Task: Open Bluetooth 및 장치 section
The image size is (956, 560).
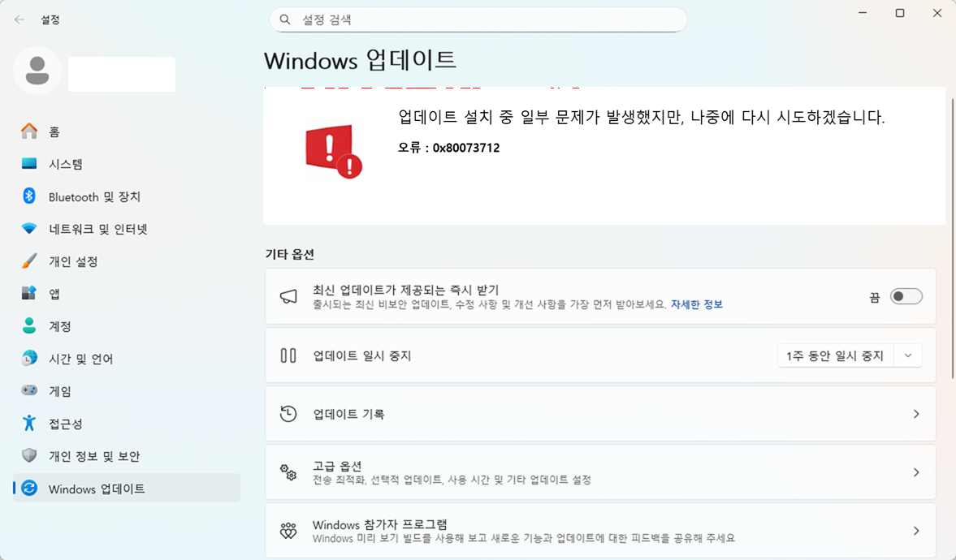Action: [127, 196]
